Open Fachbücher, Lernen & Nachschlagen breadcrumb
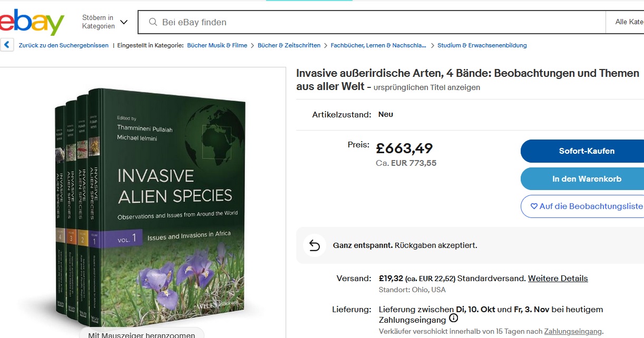 tap(378, 45)
